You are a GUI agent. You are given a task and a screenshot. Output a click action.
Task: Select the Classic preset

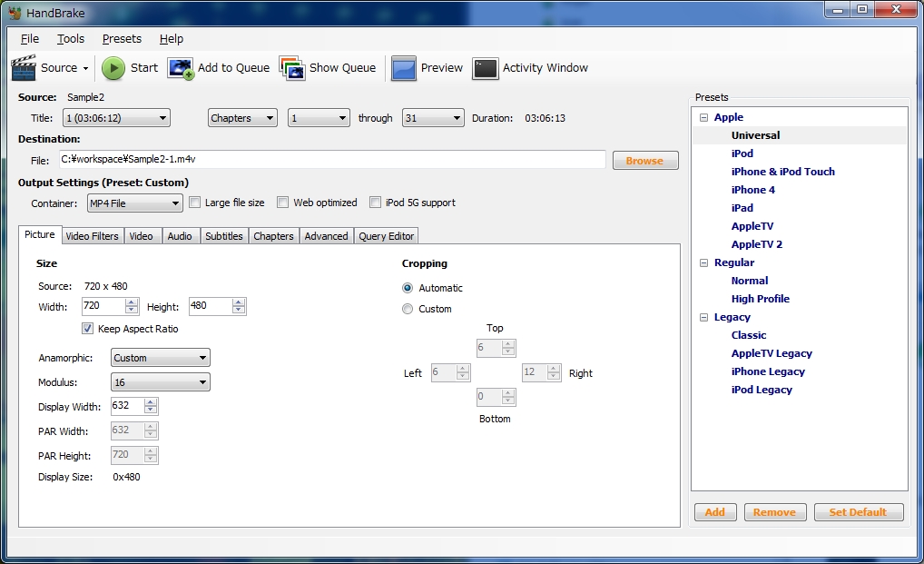pos(749,335)
